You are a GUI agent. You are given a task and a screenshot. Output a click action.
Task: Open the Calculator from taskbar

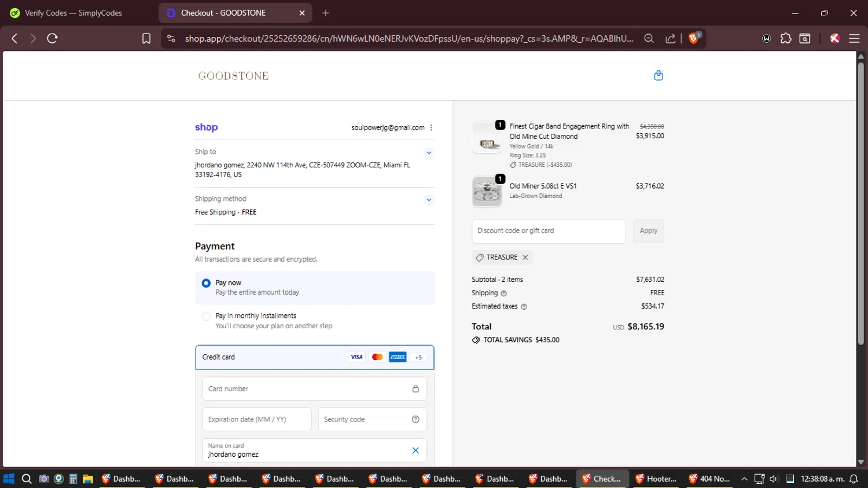[73, 479]
